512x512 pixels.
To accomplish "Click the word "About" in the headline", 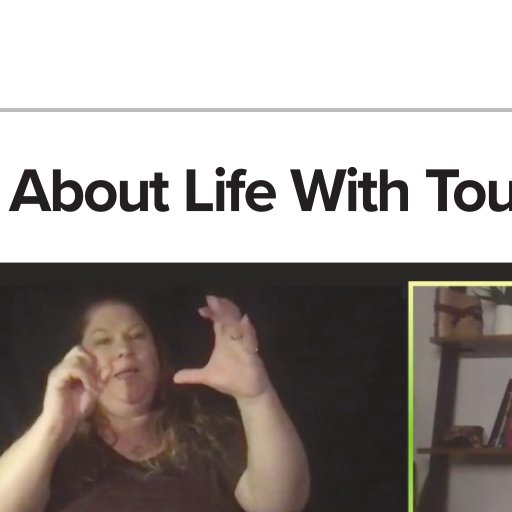I will (x=89, y=191).
